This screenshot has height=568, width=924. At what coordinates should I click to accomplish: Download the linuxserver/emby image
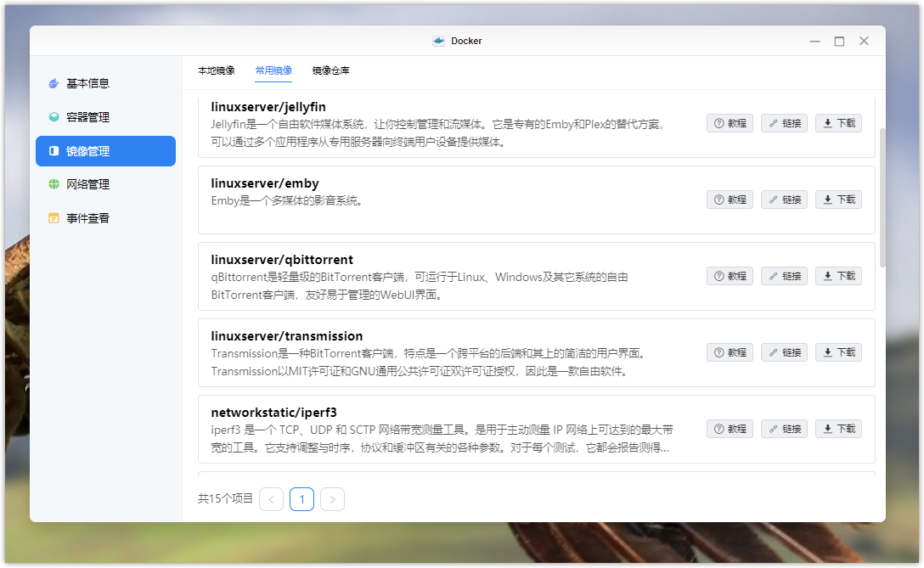click(x=838, y=200)
